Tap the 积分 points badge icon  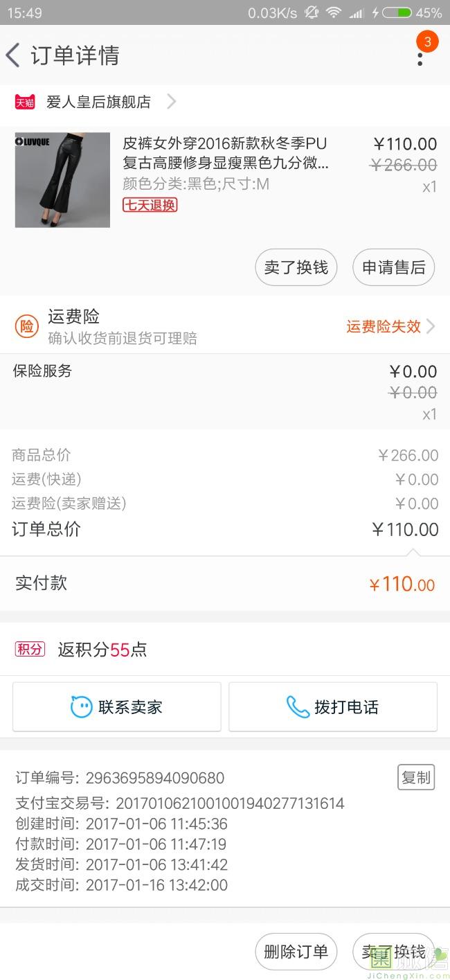tap(30, 650)
